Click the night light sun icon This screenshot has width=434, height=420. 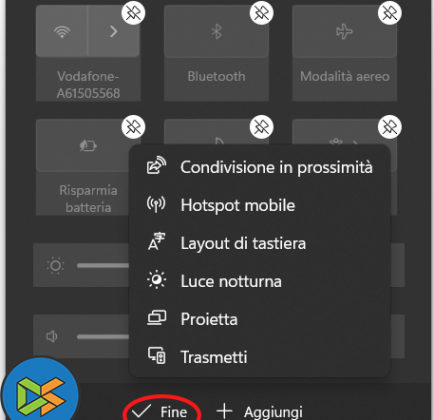156,280
